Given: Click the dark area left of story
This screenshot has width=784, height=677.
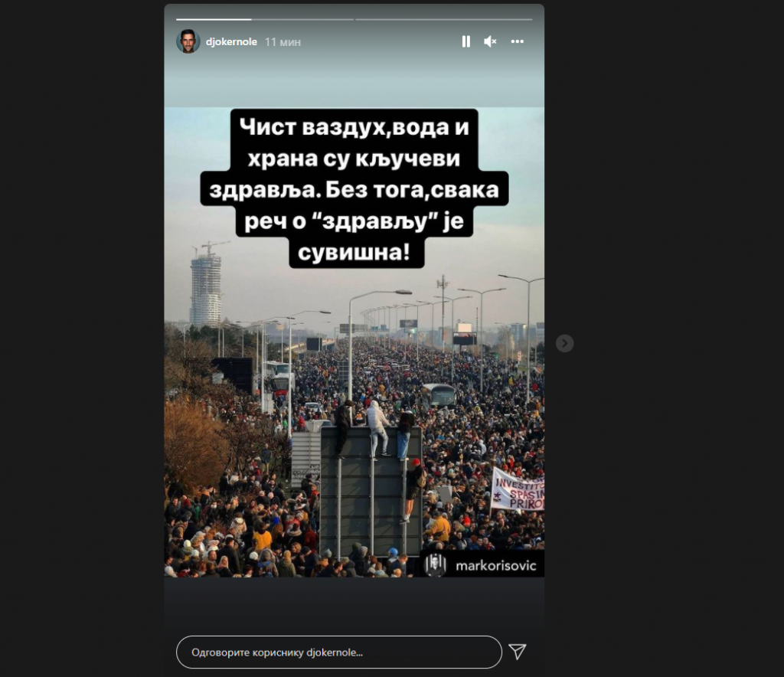Looking at the screenshot, I should click(x=82, y=338).
